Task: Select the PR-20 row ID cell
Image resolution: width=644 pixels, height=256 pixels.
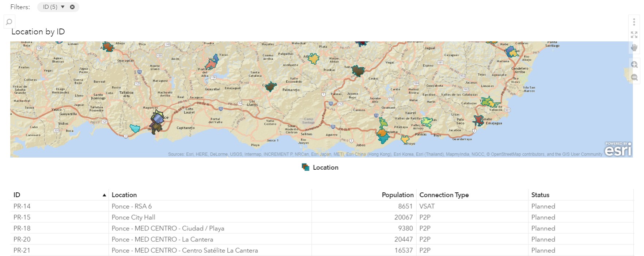Action: pyautogui.click(x=60, y=239)
